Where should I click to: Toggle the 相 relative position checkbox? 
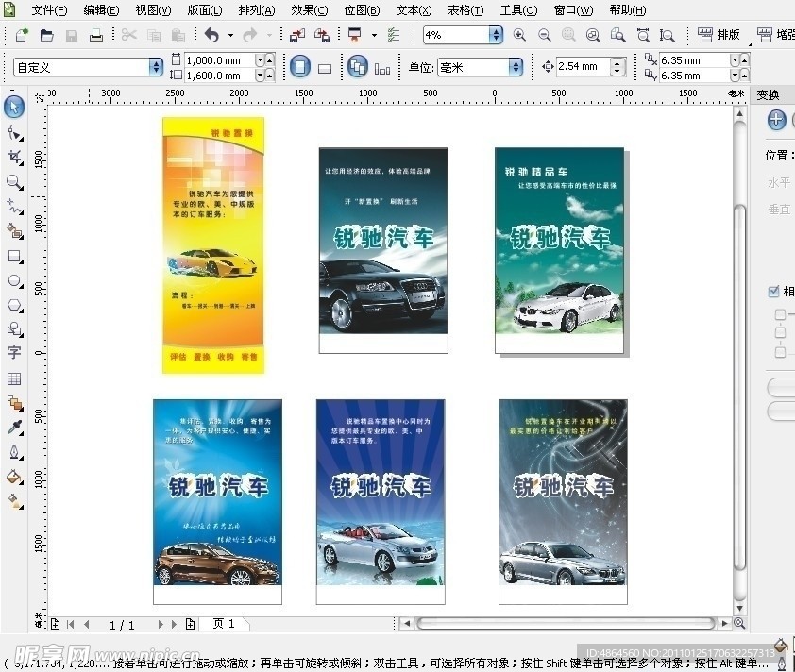pos(773,291)
